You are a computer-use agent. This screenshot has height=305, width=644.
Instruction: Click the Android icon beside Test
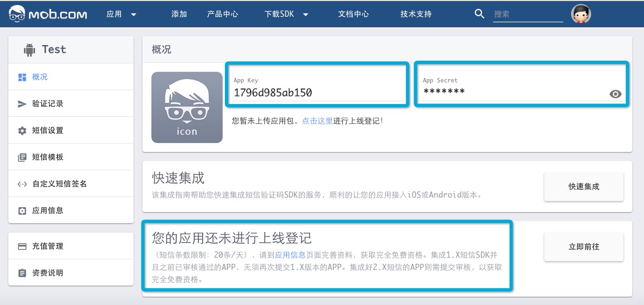(x=30, y=50)
